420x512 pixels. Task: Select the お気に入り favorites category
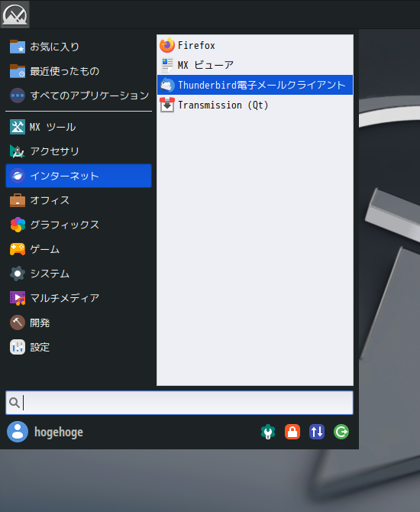[x=79, y=47]
